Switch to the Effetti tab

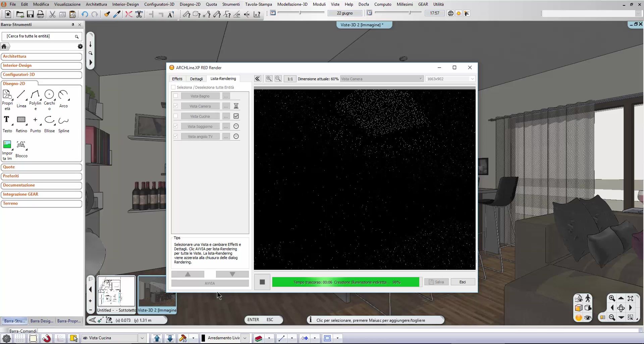coord(177,79)
